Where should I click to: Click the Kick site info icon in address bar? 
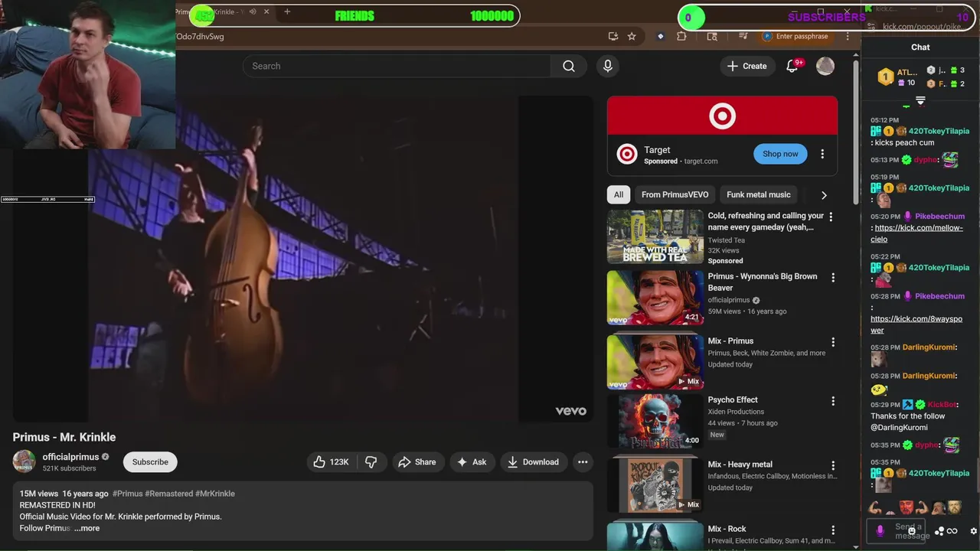click(x=871, y=27)
